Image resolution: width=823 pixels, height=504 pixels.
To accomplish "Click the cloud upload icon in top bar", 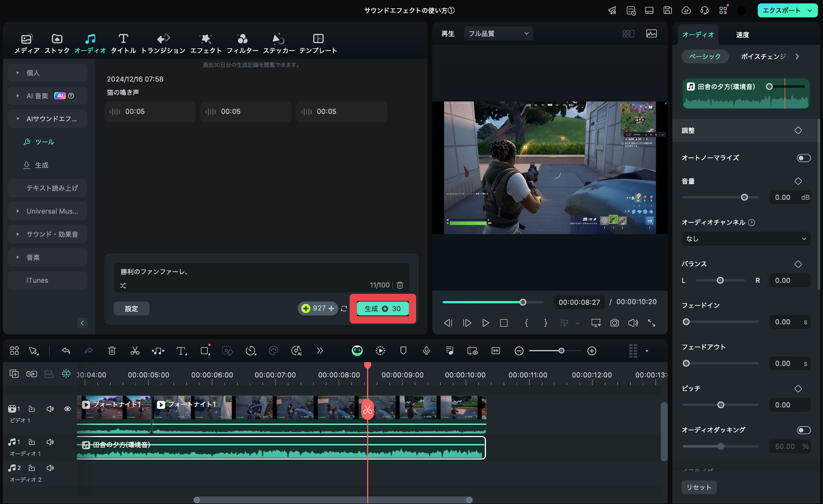I will (x=686, y=10).
